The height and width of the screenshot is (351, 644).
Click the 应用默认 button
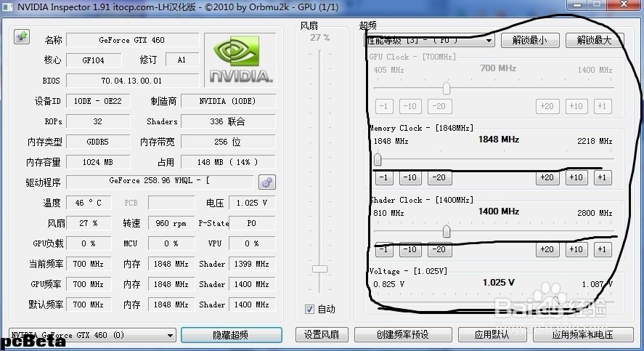[x=492, y=334]
